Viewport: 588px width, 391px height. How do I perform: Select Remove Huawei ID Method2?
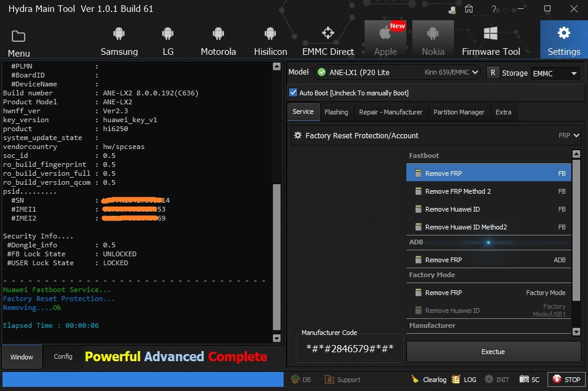(489, 227)
